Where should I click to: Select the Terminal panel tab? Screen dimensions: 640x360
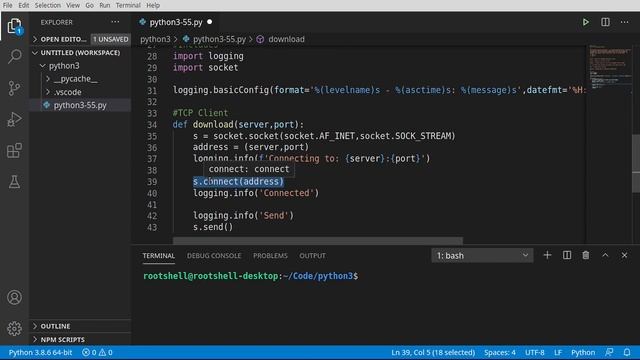(159, 256)
